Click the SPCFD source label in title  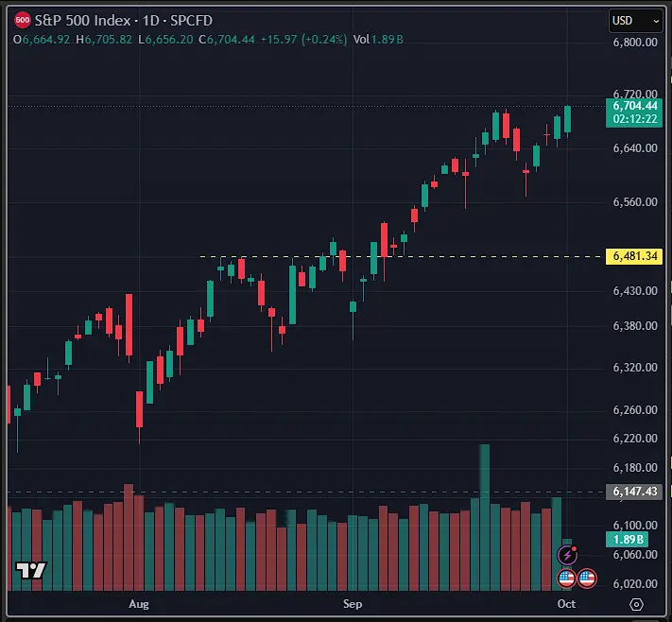[192, 21]
